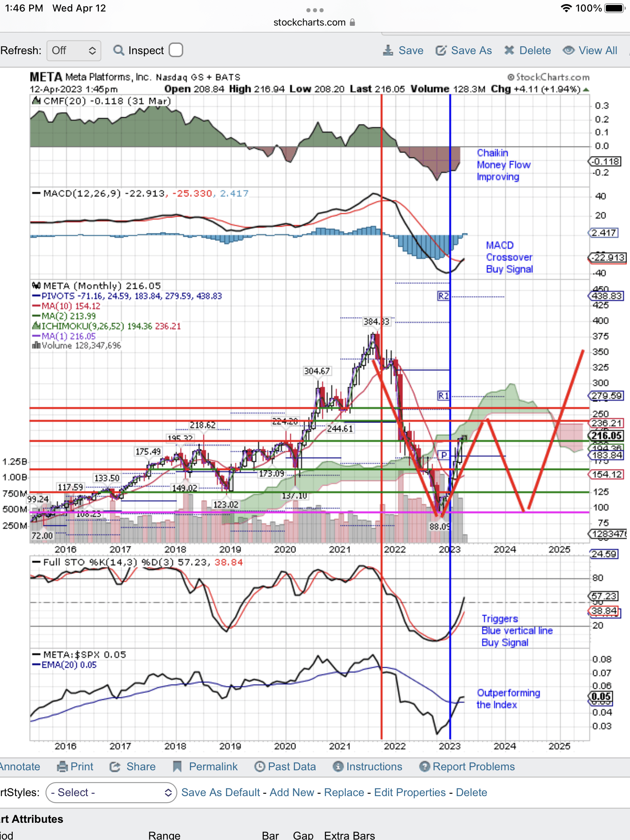The height and width of the screenshot is (840, 630).
Task: Click the 244.61 price label
Action: 340,429
